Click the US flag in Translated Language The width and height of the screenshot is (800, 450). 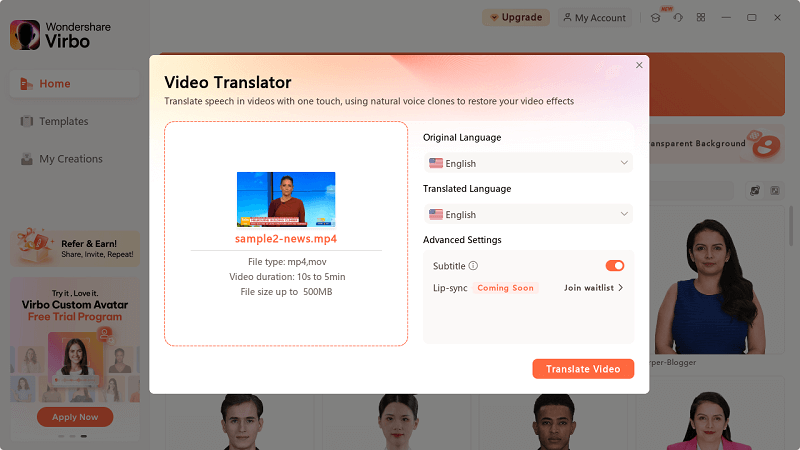436,214
